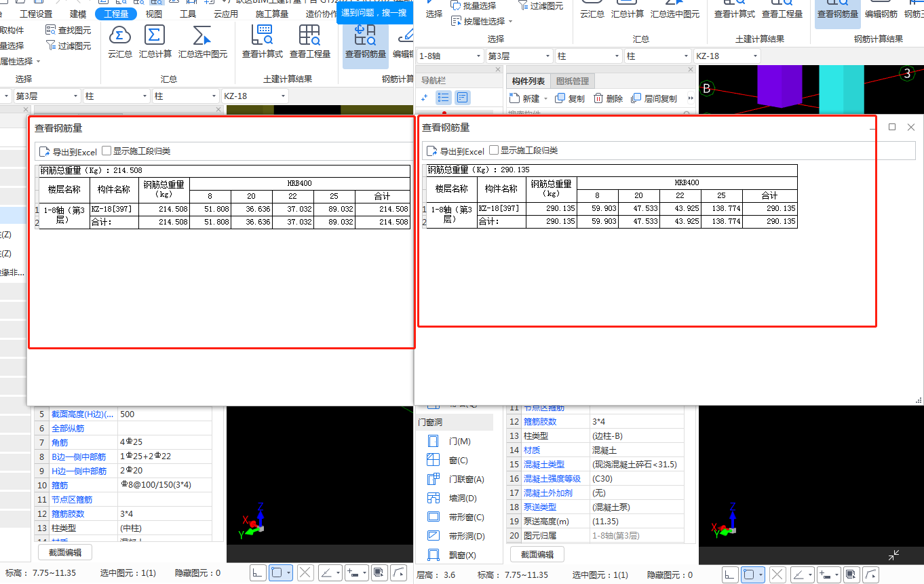Click 汇总选中图元 icon in left window

[202, 35]
